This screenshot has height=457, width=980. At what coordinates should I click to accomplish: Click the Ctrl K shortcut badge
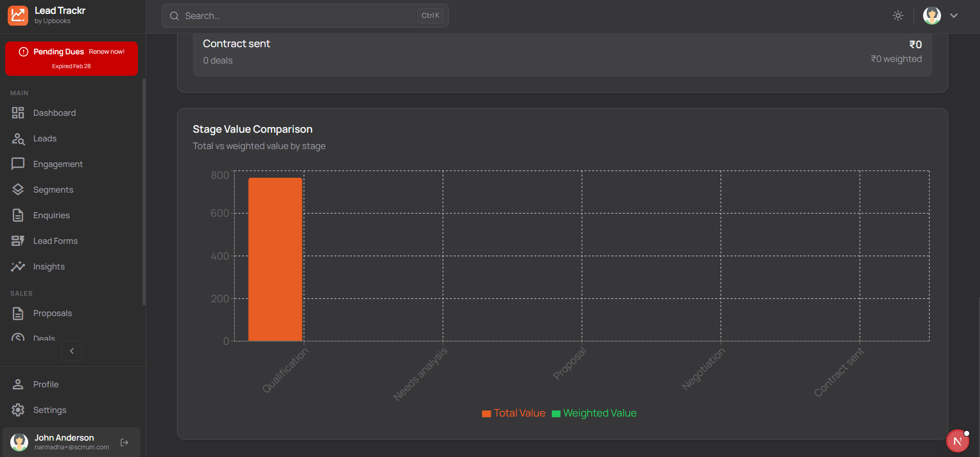tap(430, 16)
